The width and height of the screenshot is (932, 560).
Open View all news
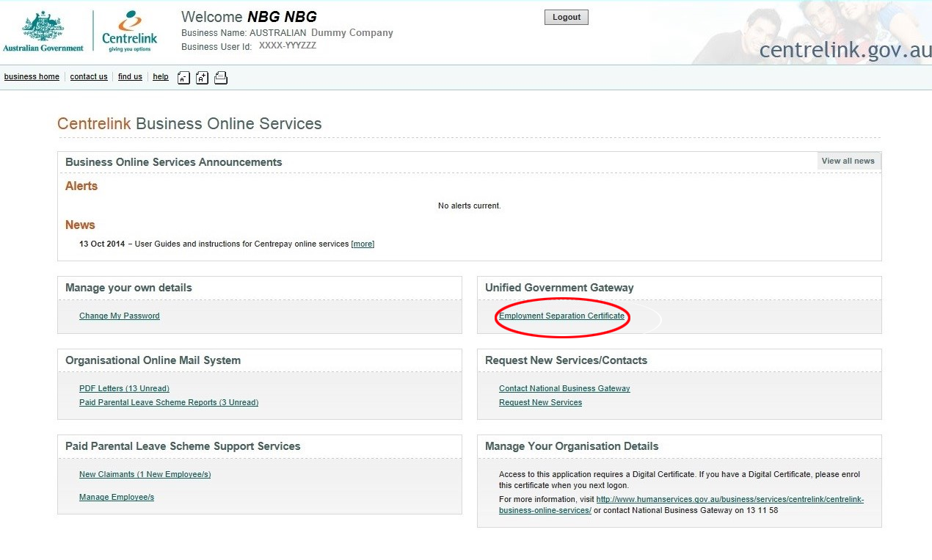click(848, 160)
